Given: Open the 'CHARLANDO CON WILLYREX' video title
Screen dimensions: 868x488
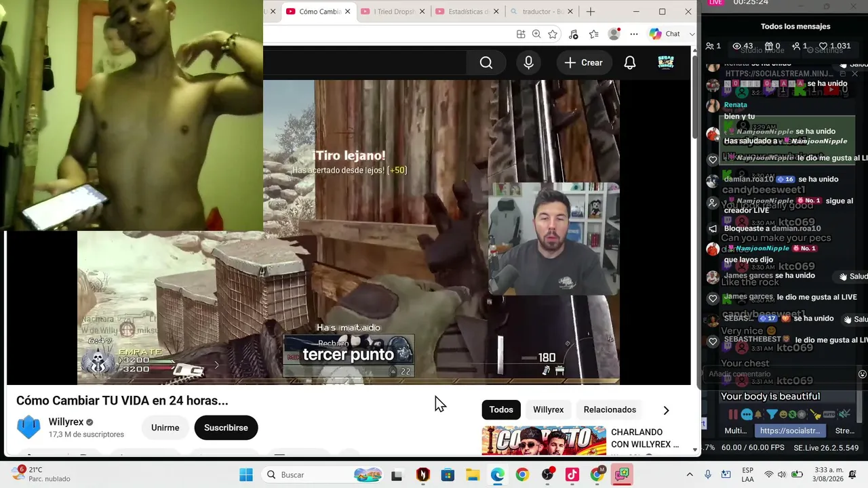Looking at the screenshot, I should coord(645,439).
